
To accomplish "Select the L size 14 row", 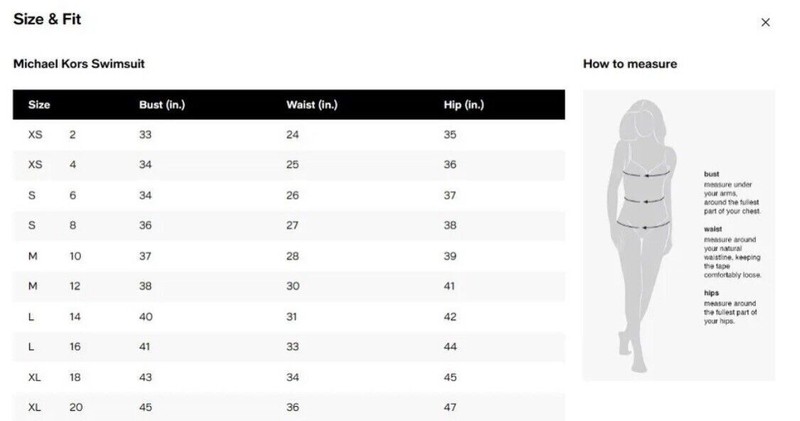I will (289, 317).
